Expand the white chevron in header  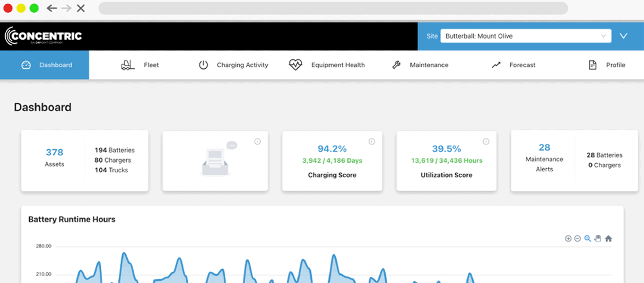[624, 36]
